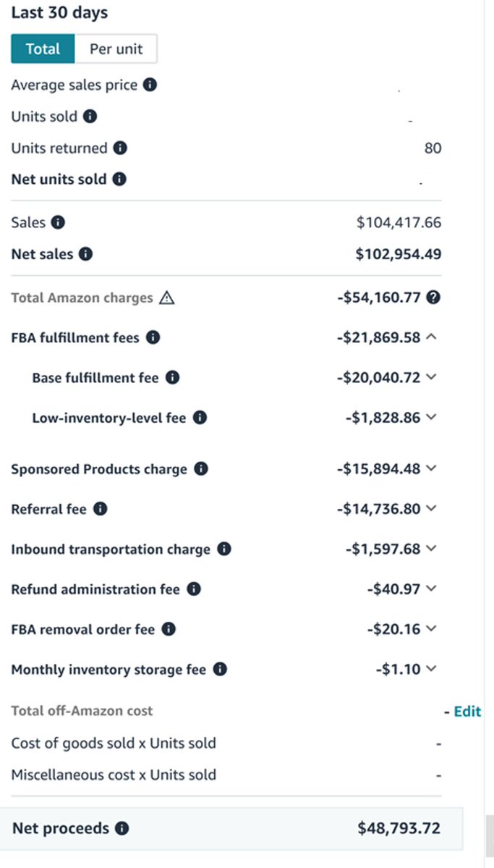The height and width of the screenshot is (868, 494).
Task: Expand the Base fulfillment fee row
Action: tap(432, 378)
